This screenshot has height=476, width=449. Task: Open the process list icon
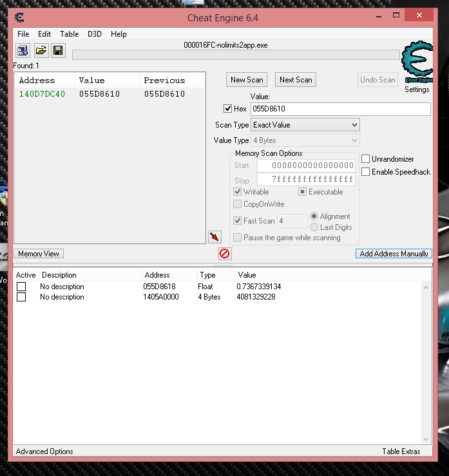23,50
